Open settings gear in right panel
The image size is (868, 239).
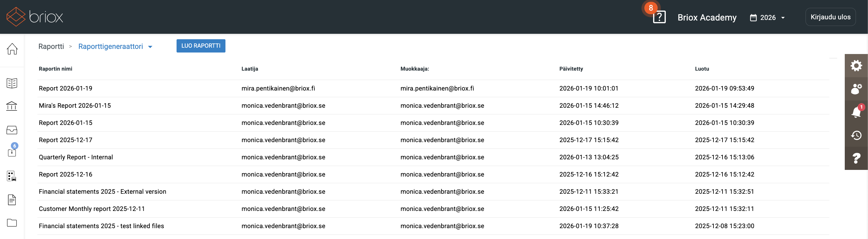coord(856,65)
